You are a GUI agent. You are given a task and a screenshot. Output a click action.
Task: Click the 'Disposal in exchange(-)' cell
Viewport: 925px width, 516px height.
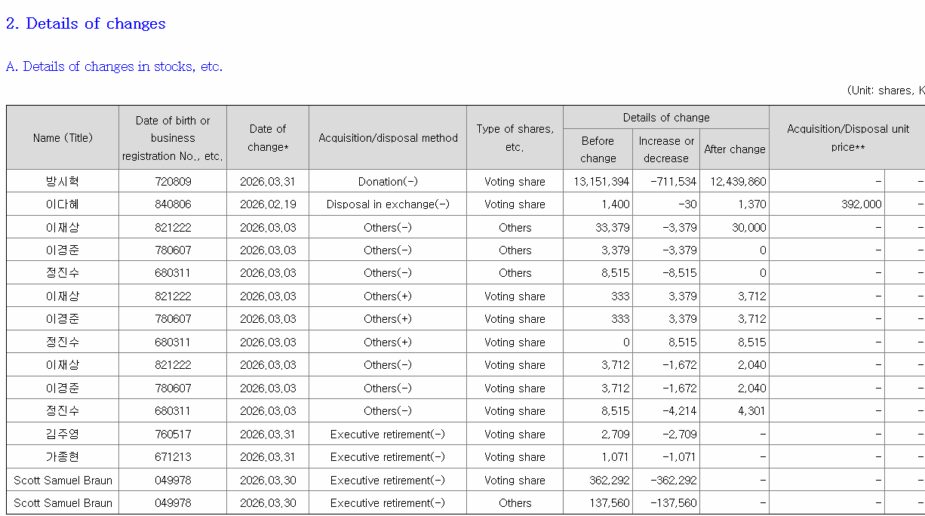pyautogui.click(x=388, y=204)
